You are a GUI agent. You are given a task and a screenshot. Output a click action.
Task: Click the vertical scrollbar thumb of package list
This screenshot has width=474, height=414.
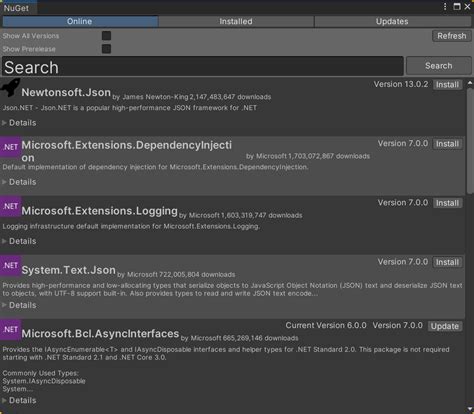click(x=470, y=140)
